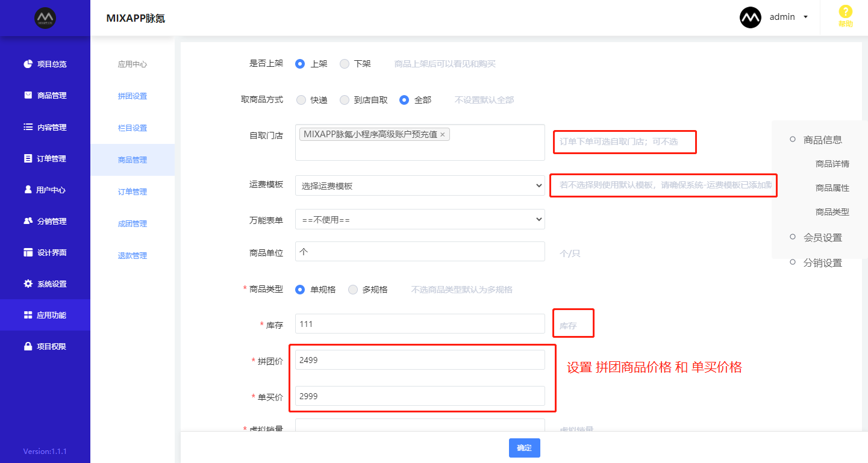Screen dimensions: 868x463
Task: Expand the admin account dropdown arrow
Action: click(806, 17)
